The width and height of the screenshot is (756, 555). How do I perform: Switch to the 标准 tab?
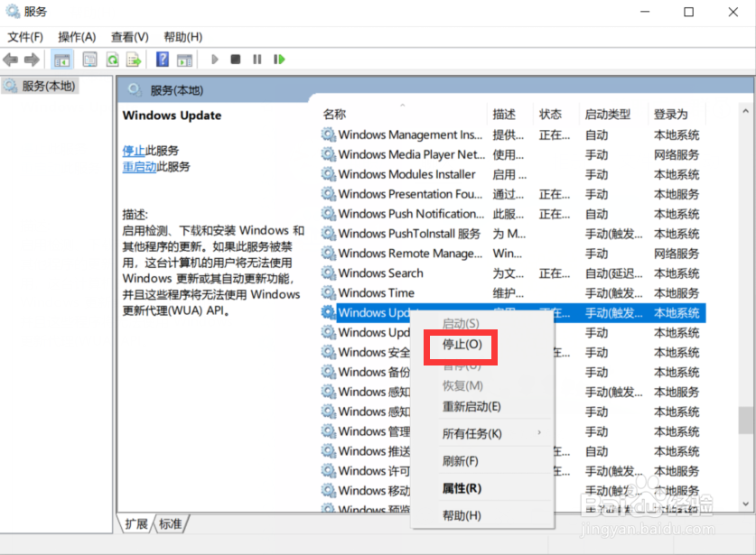tap(170, 523)
